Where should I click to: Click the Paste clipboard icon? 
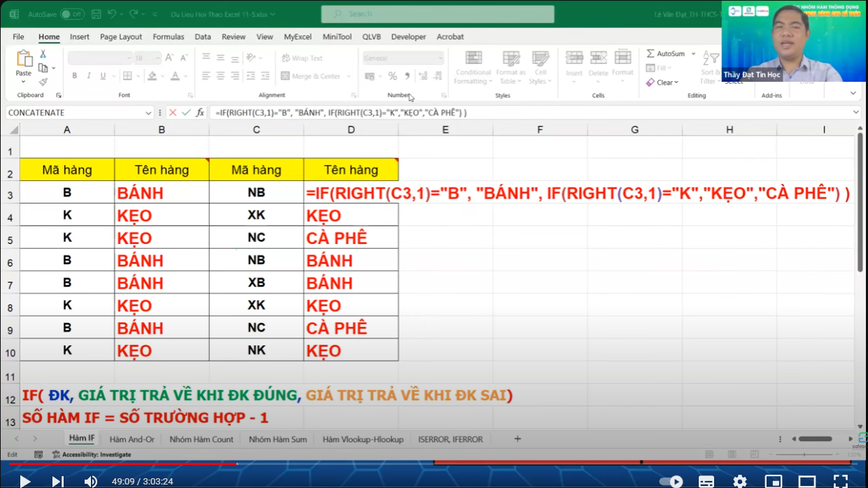pyautogui.click(x=24, y=59)
